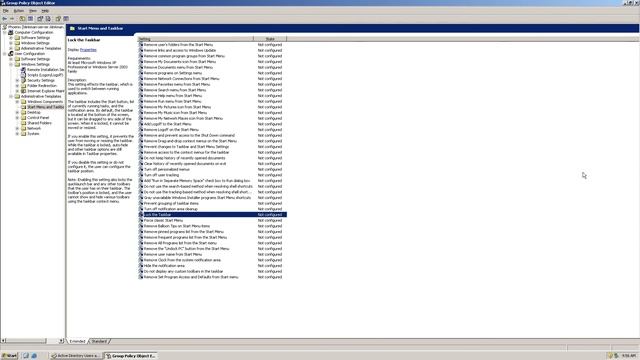
Task: Select 'Remove Favorites menu from Start Menu' row
Action: 212,84
